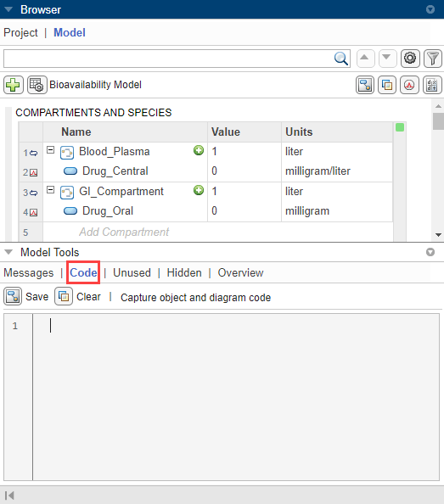Click Capture object and diagram code
The image size is (444, 504).
click(x=195, y=297)
